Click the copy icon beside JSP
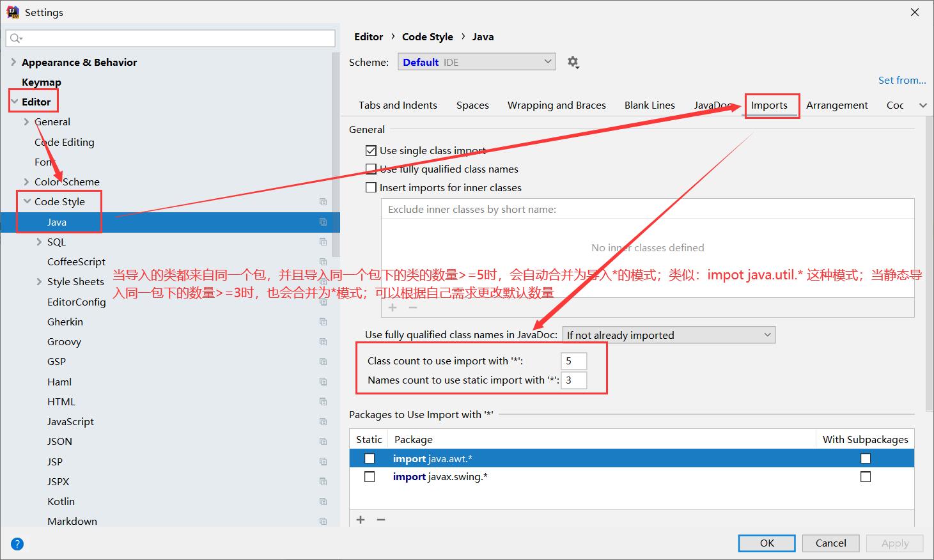Viewport: 934px width, 560px height. [323, 462]
